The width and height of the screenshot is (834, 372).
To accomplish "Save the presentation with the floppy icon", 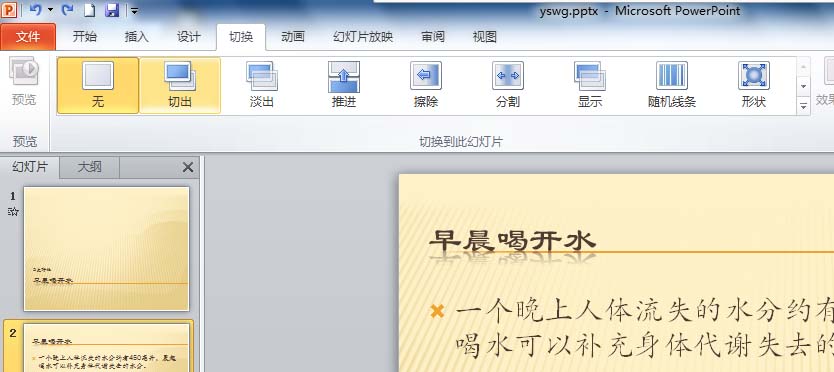I will [112, 10].
